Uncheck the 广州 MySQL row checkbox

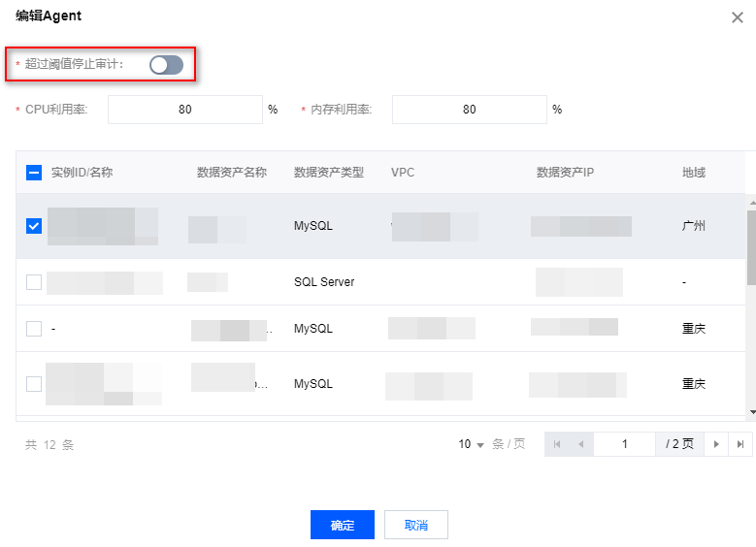(x=34, y=226)
